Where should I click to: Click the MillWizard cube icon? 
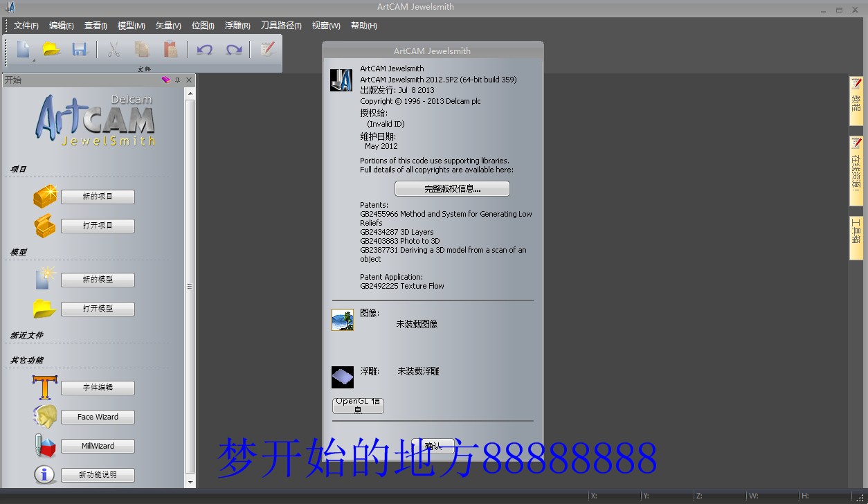pos(45,446)
